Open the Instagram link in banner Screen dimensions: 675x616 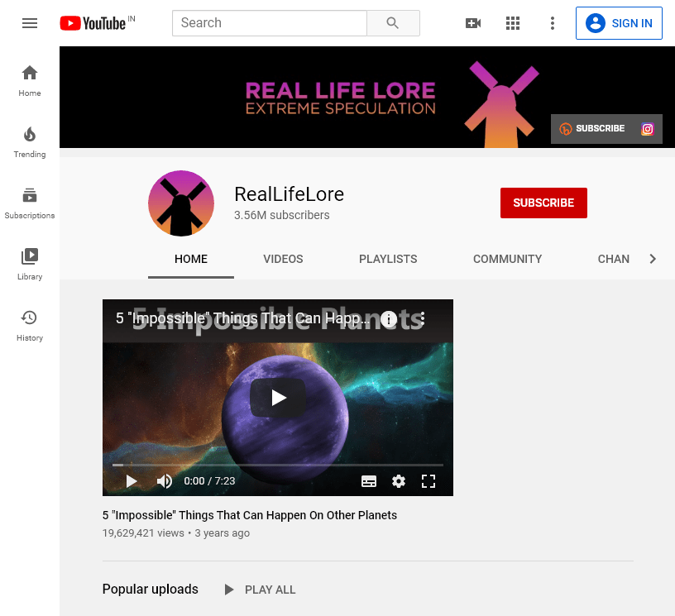[648, 129]
